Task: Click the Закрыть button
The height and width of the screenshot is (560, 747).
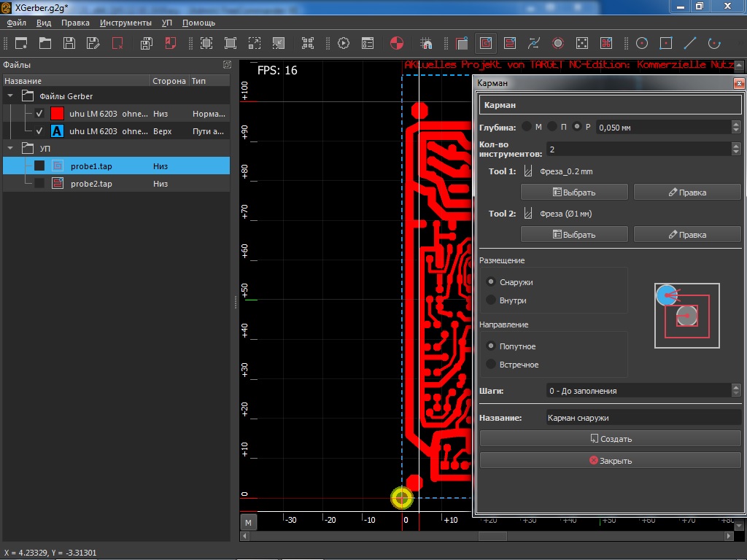Action: point(611,461)
